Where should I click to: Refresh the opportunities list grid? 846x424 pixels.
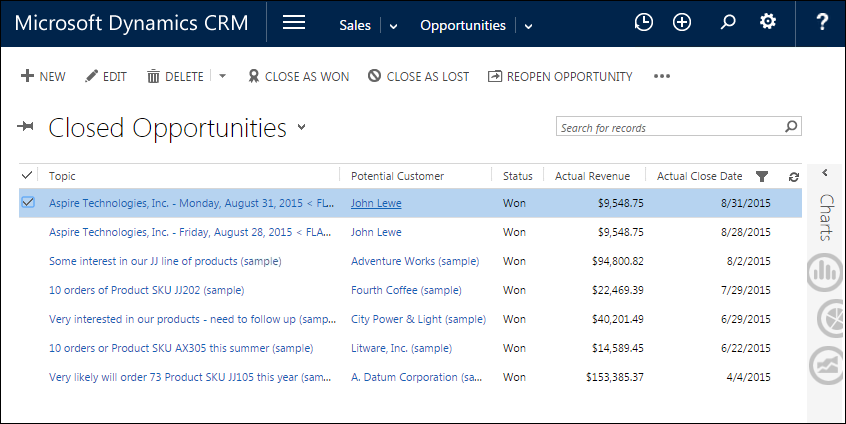794,177
